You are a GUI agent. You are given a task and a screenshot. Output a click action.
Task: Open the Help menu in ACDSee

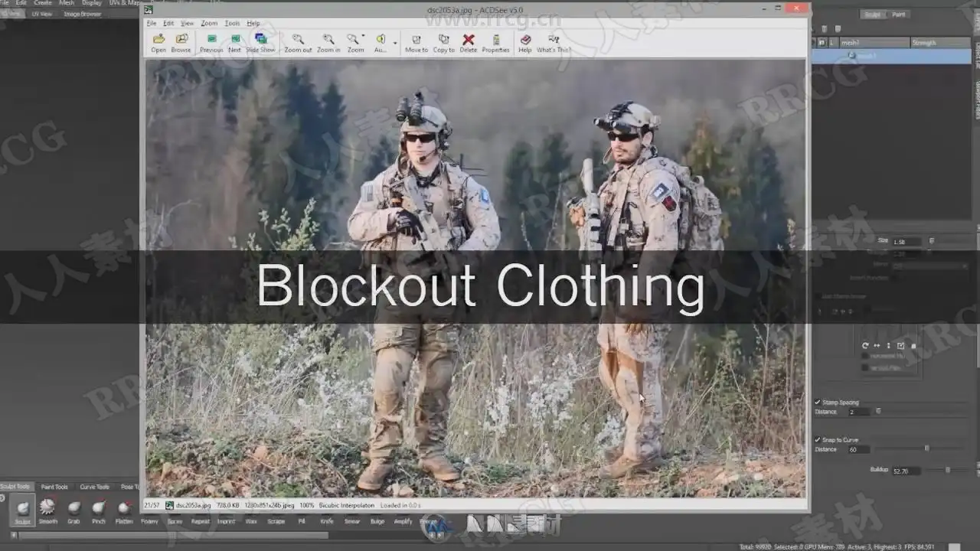253,23
